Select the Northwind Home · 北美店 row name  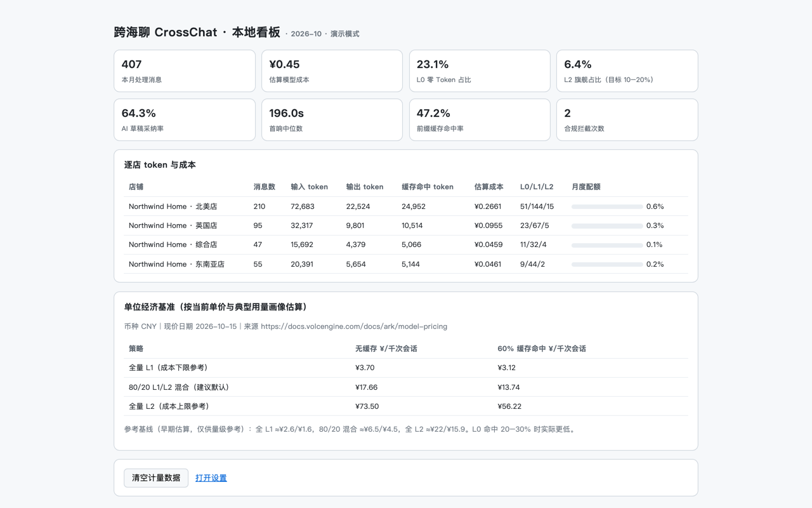[173, 206]
